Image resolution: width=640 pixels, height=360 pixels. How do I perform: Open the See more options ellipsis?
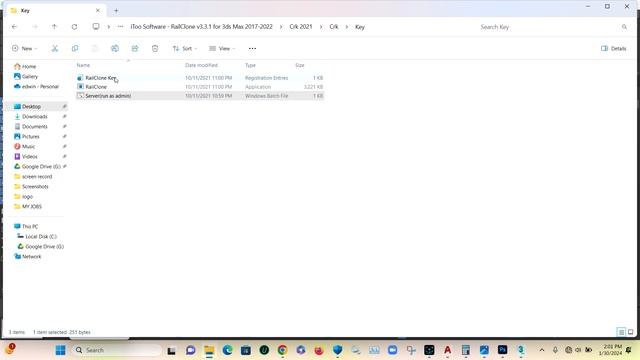tap(252, 49)
